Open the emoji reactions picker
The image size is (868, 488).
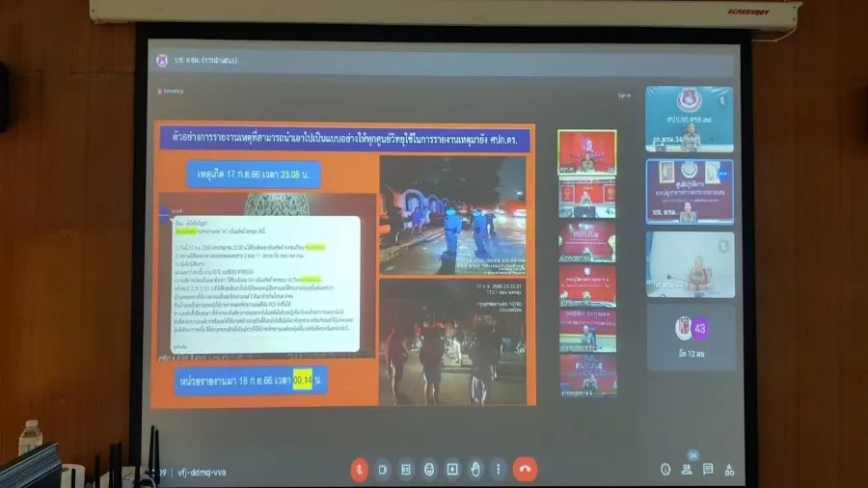click(x=429, y=469)
